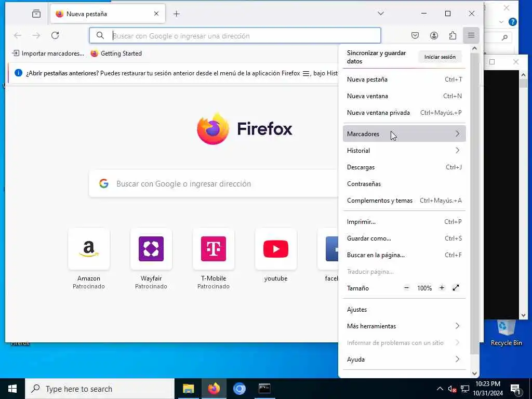The height and width of the screenshot is (399, 532).
Task: Go back with the back arrow
Action: pos(18,35)
